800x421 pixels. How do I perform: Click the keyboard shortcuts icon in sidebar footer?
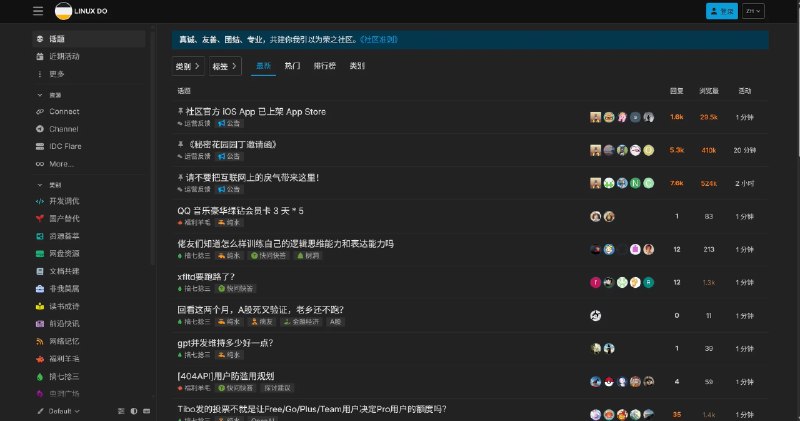tap(147, 411)
